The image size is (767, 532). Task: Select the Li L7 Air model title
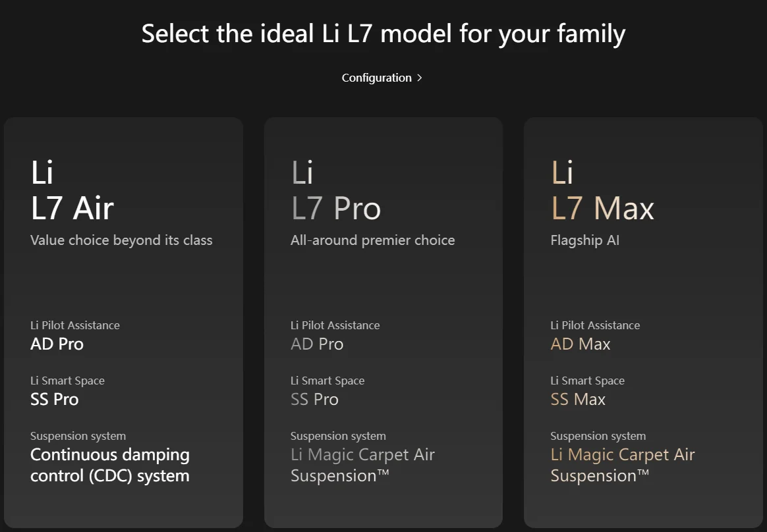(72, 190)
